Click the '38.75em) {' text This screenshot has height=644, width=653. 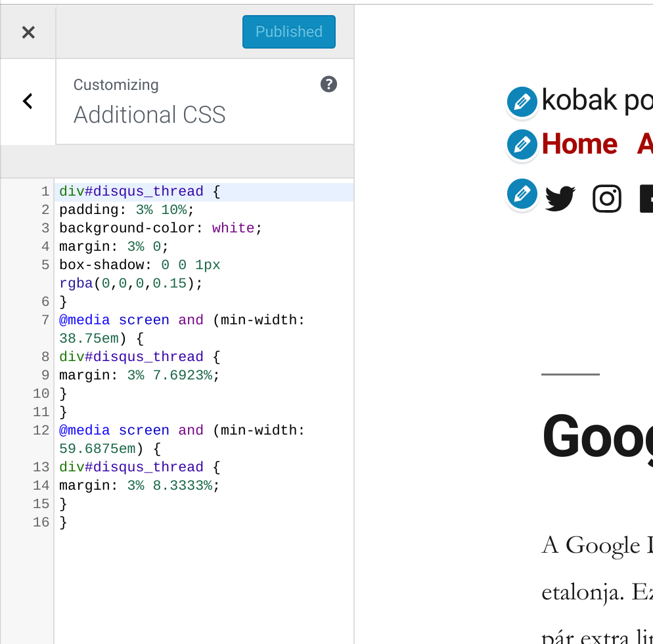click(x=101, y=339)
